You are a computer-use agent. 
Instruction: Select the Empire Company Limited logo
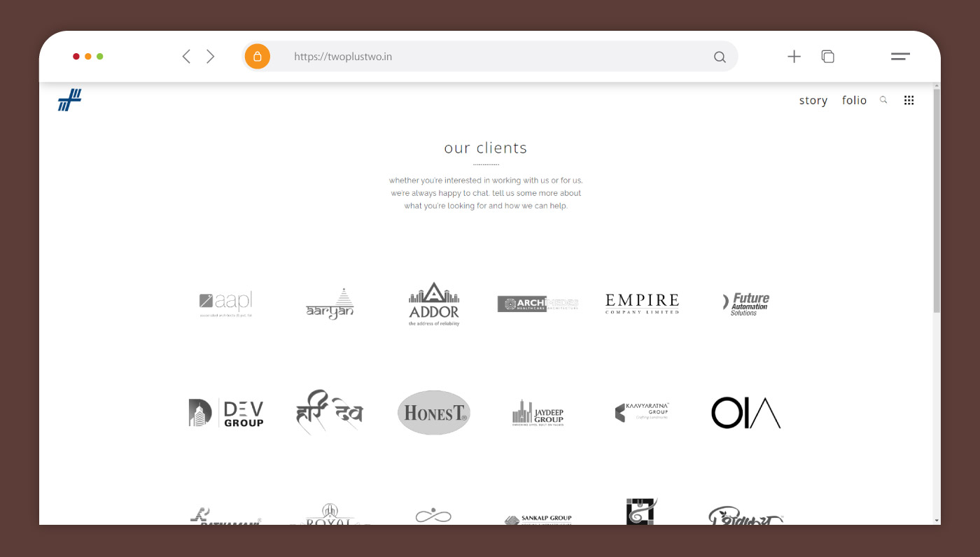pyautogui.click(x=642, y=303)
